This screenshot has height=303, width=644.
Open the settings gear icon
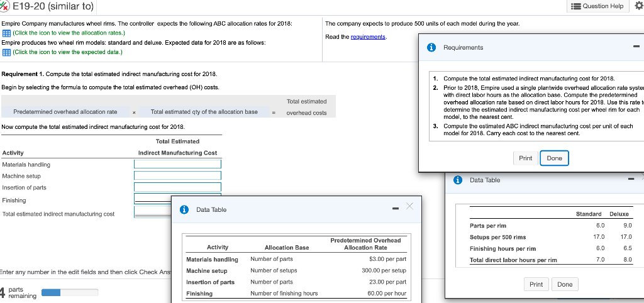coord(638,6)
